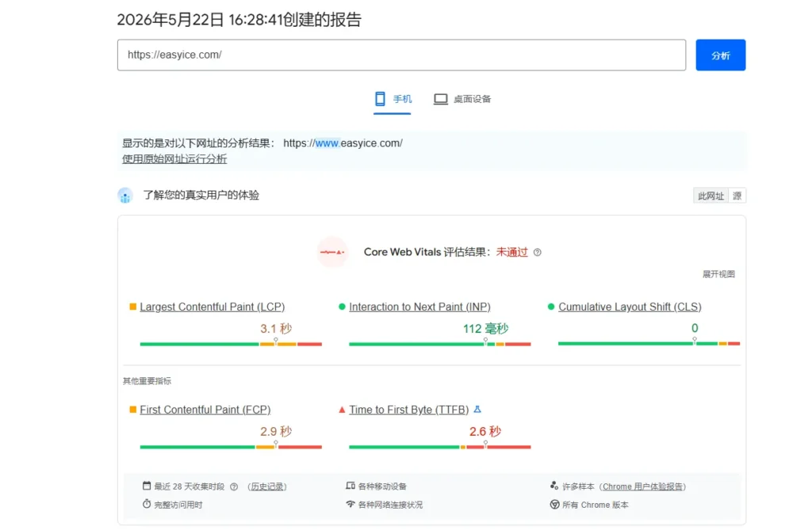
Task: Open Cumulative Layout Shift (CLS) link
Action: click(630, 307)
